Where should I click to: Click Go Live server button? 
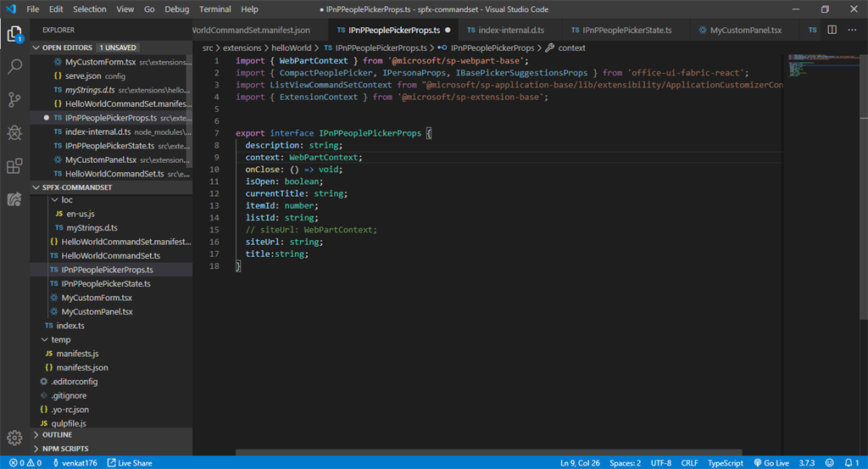point(771,463)
